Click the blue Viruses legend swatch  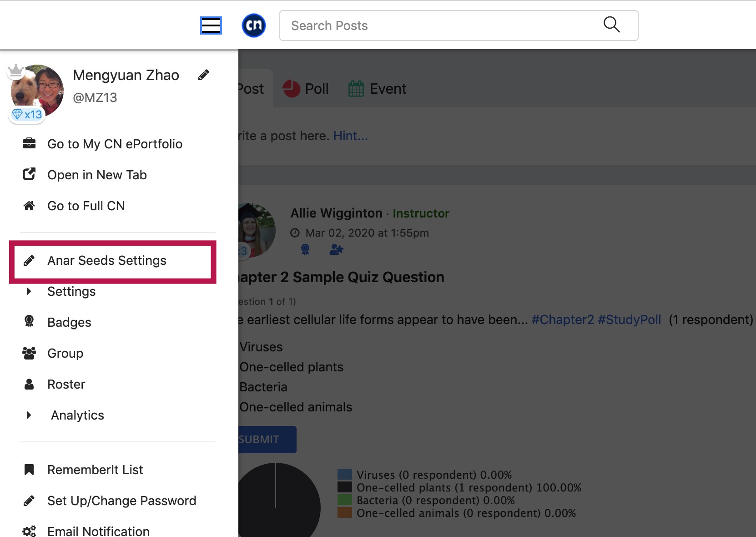345,474
